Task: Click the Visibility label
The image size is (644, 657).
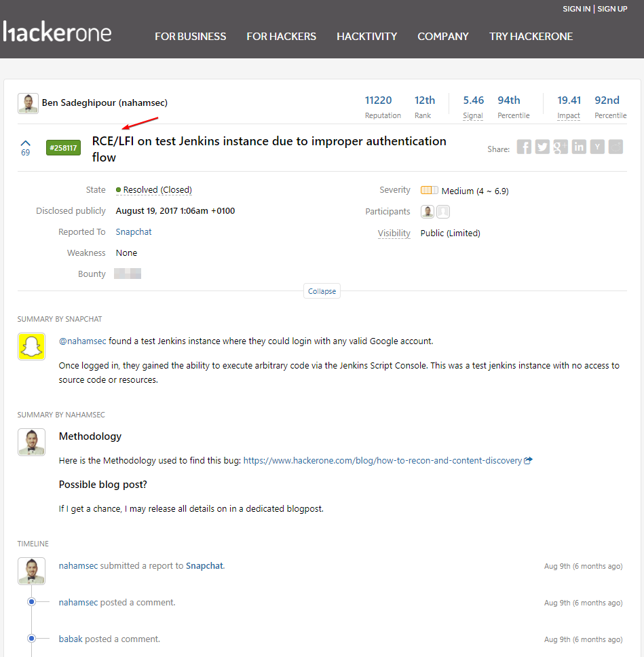Action: tap(394, 233)
